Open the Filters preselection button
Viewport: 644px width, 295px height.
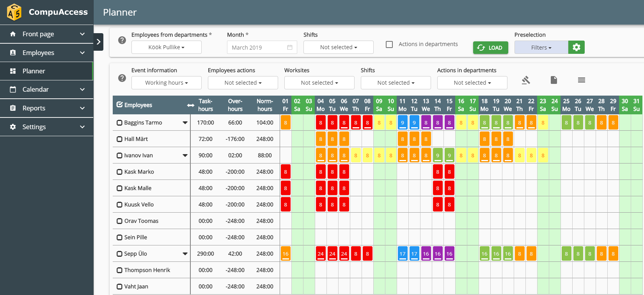[541, 47]
